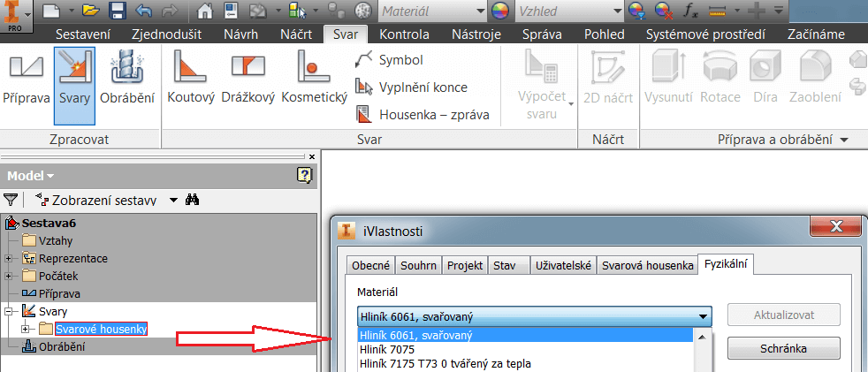The height and width of the screenshot is (372, 868).
Task: Select the Obrábění node in tree
Action: (52, 347)
